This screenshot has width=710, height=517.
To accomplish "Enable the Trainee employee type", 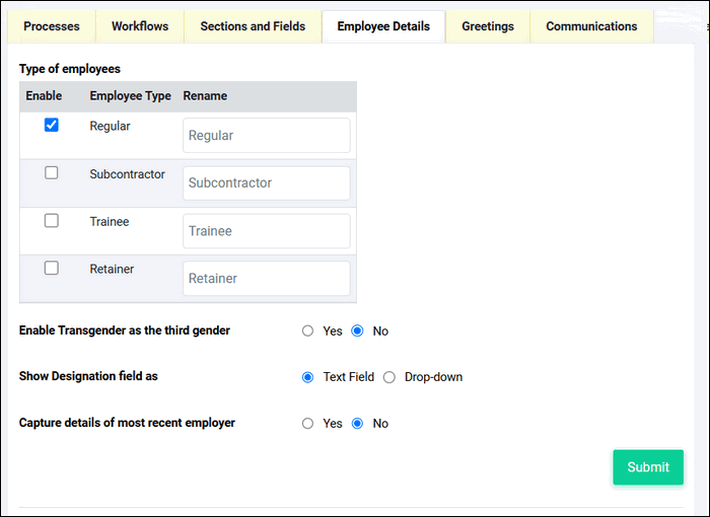I will tap(51, 220).
